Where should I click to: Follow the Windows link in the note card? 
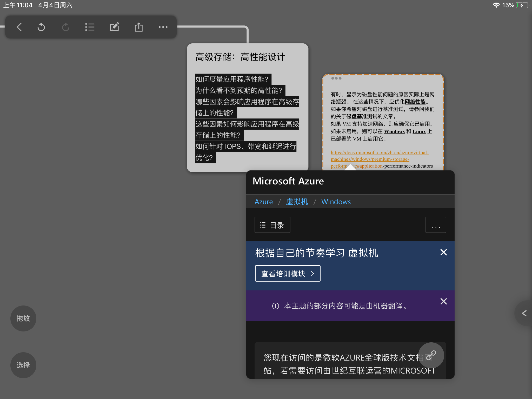coord(394,131)
